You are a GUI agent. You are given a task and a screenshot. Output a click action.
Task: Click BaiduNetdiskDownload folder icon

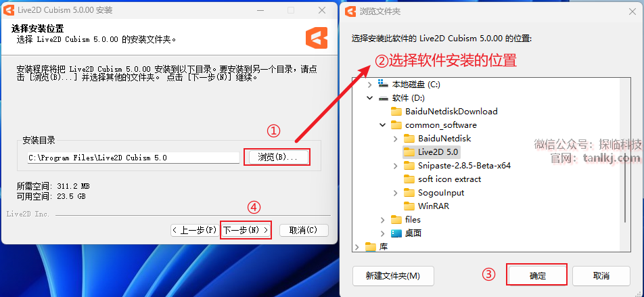point(396,112)
